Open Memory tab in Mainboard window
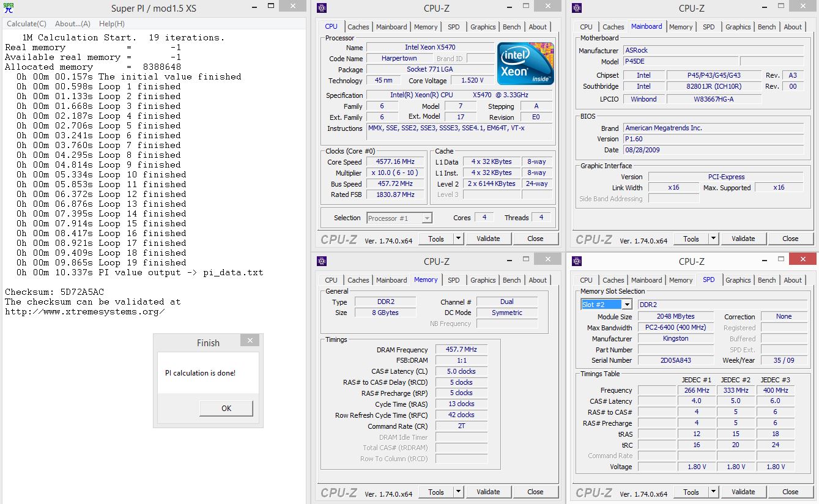The height and width of the screenshot is (504, 819). (681, 27)
